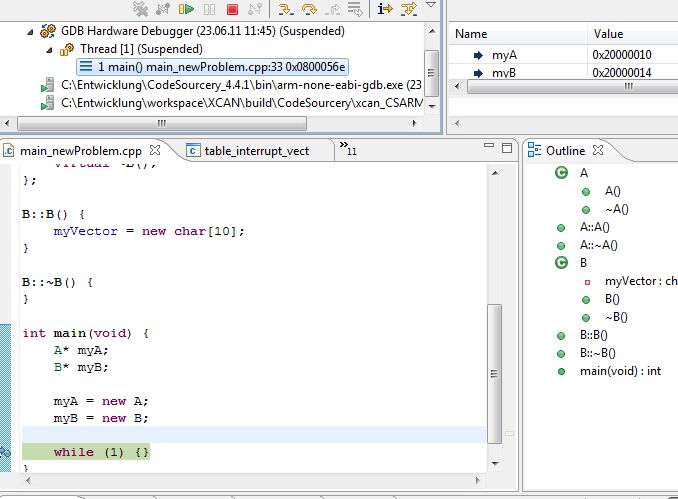Collapse the GDB Hardware Debugger node

tap(31, 32)
